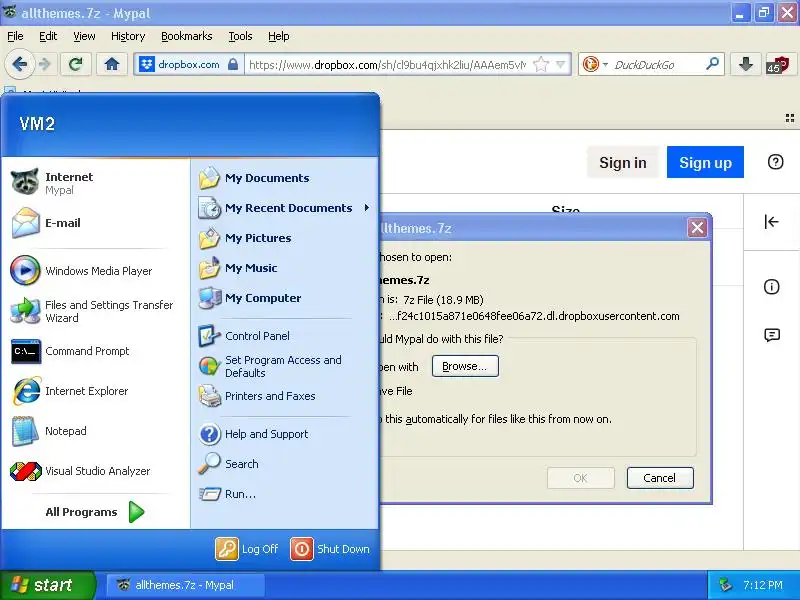Click Browse... in the download dialog
800x600 pixels.
[465, 366]
